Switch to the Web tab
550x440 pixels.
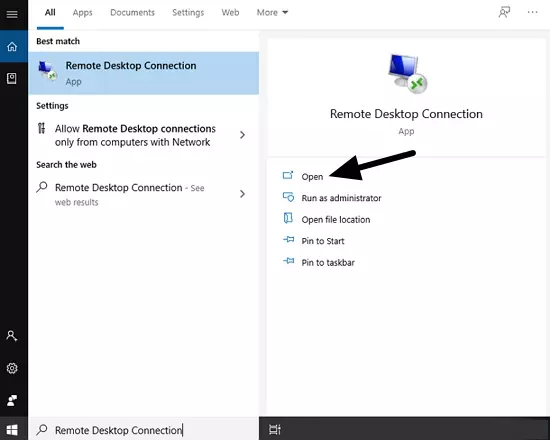click(230, 13)
